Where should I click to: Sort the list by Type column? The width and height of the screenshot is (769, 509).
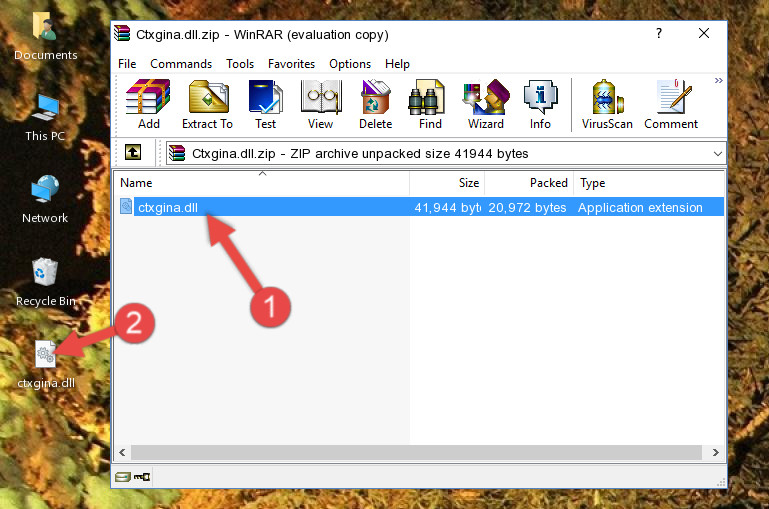click(x=649, y=183)
